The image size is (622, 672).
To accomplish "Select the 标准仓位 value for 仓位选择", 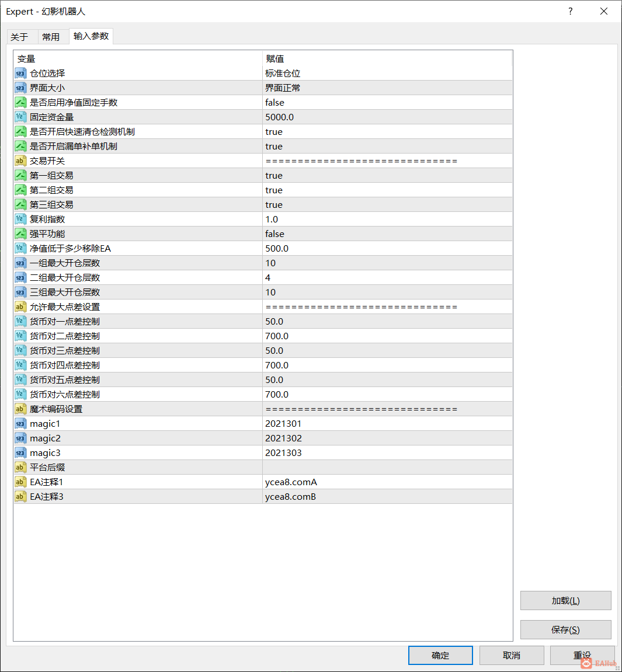I will pos(283,74).
